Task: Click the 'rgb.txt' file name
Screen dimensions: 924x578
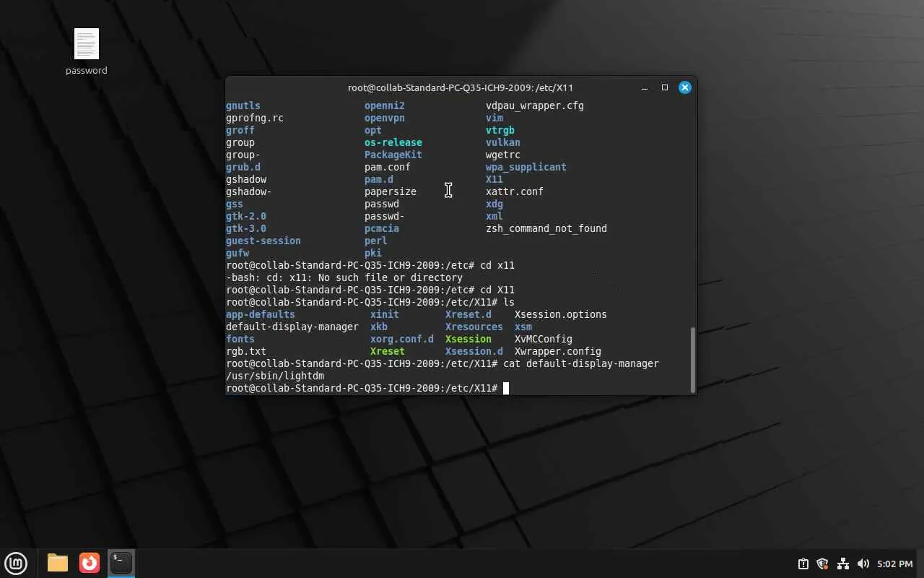Action: point(246,351)
